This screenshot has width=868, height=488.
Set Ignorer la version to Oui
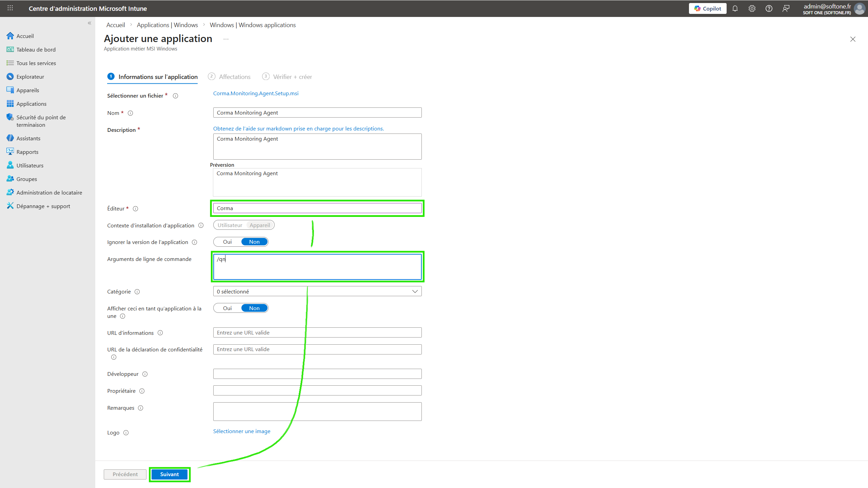227,242
